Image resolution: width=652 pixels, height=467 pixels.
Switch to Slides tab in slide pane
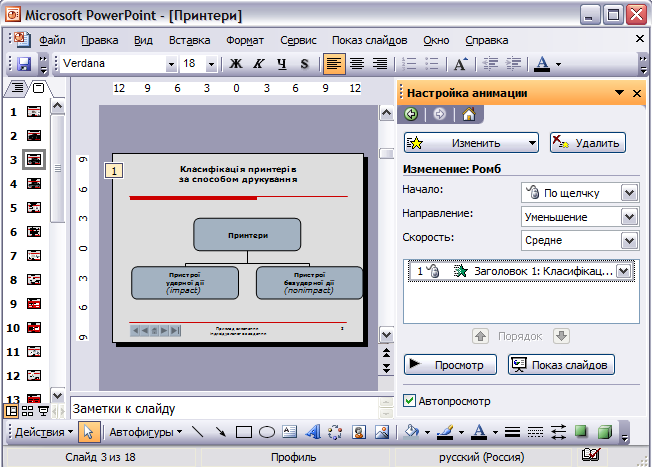39,88
